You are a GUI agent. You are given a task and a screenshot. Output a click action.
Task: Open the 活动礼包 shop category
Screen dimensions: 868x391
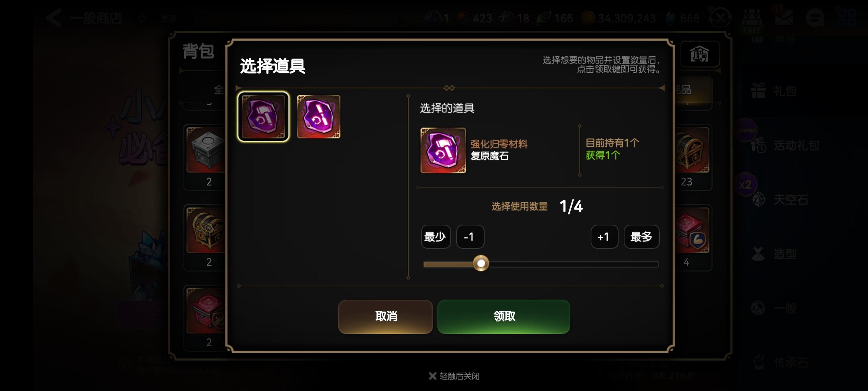(785, 146)
